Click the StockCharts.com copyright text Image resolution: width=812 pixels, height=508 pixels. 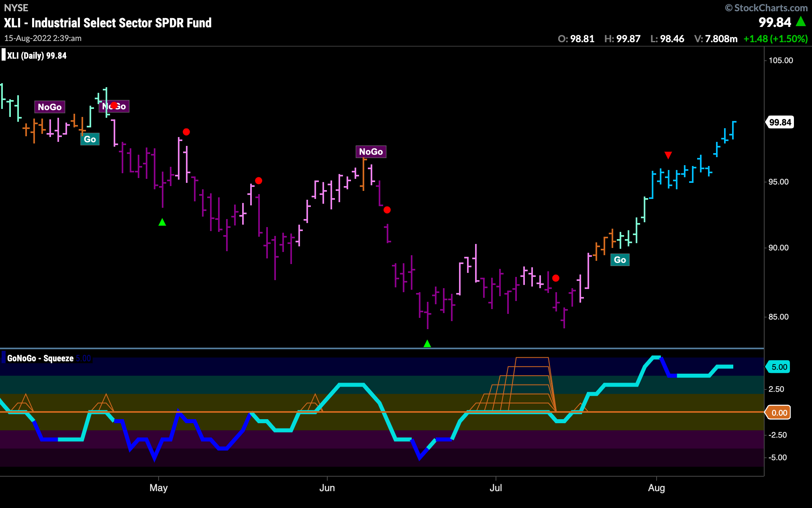[x=766, y=8]
